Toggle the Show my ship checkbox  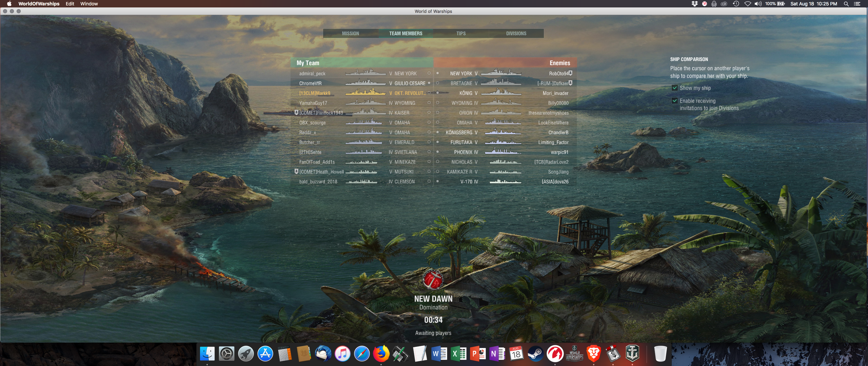click(675, 88)
